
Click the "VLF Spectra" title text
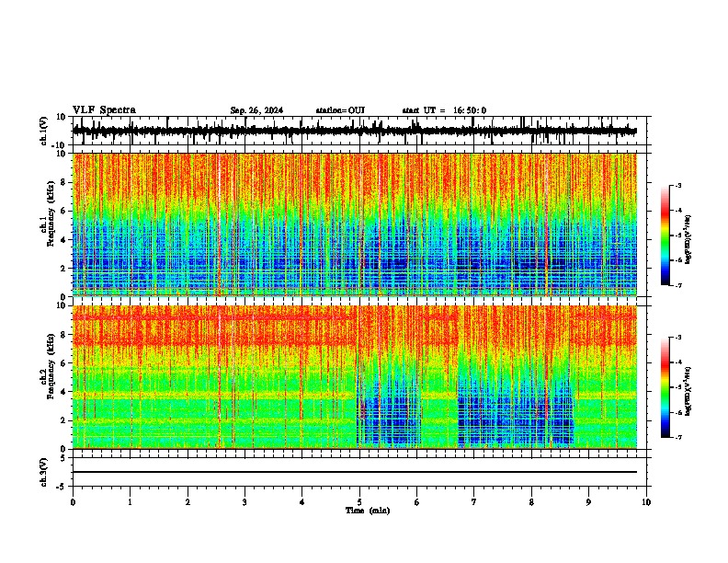coord(104,110)
